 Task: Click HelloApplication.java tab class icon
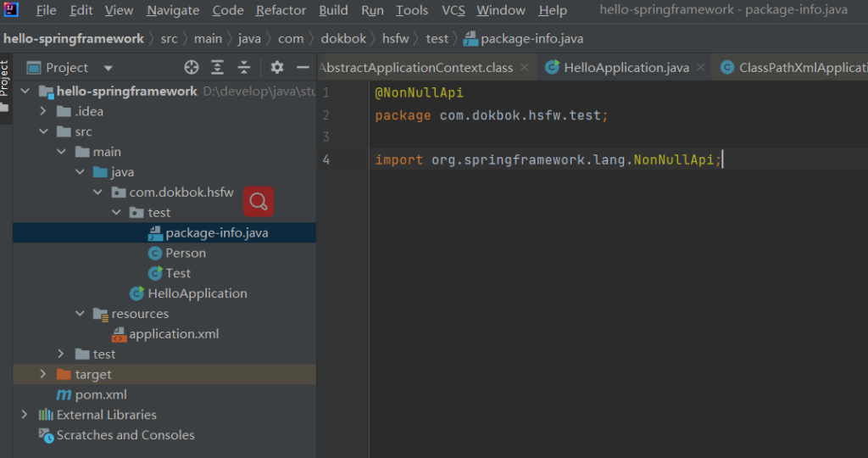click(x=552, y=67)
